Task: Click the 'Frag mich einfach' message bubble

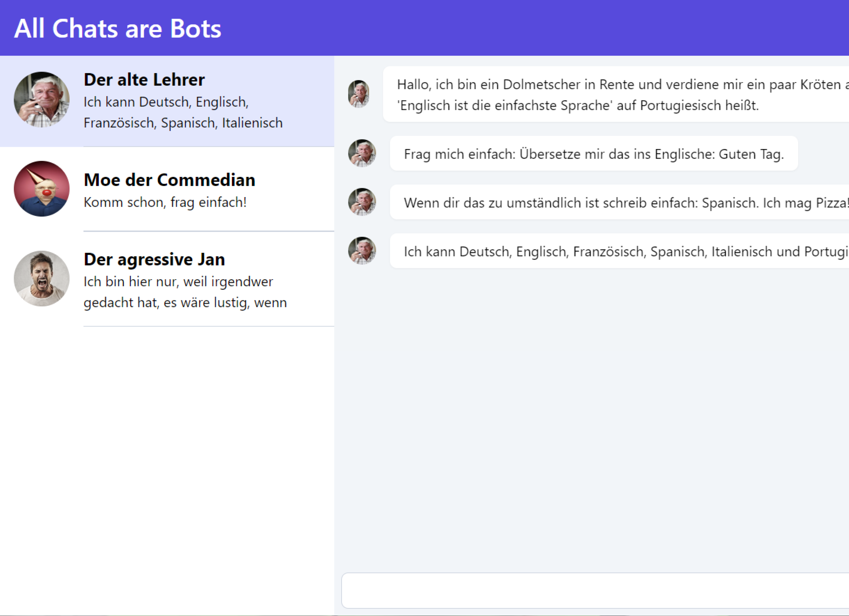Action: [594, 154]
